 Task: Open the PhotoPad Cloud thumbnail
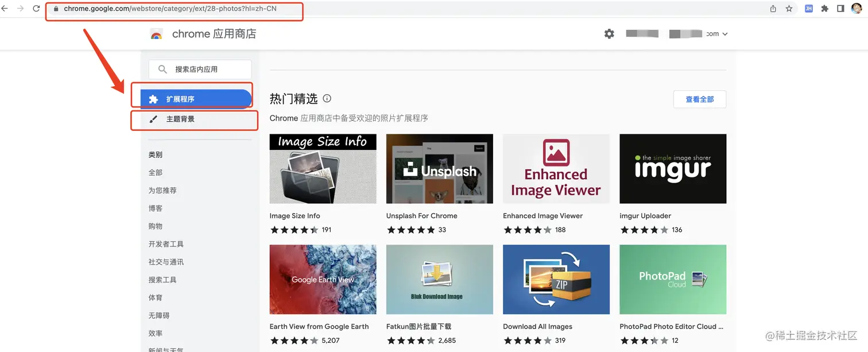pos(673,280)
